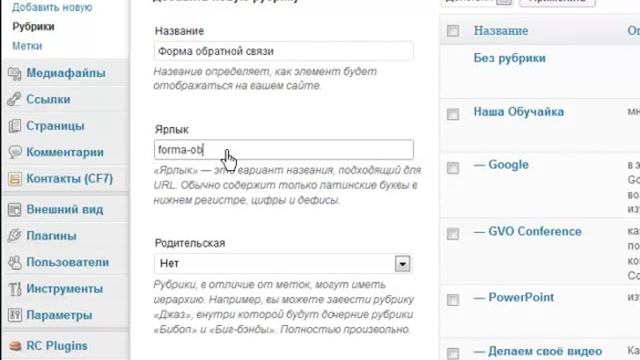Check the Наша Обучайка category checkbox
This screenshot has height=360, width=640.
(453, 114)
